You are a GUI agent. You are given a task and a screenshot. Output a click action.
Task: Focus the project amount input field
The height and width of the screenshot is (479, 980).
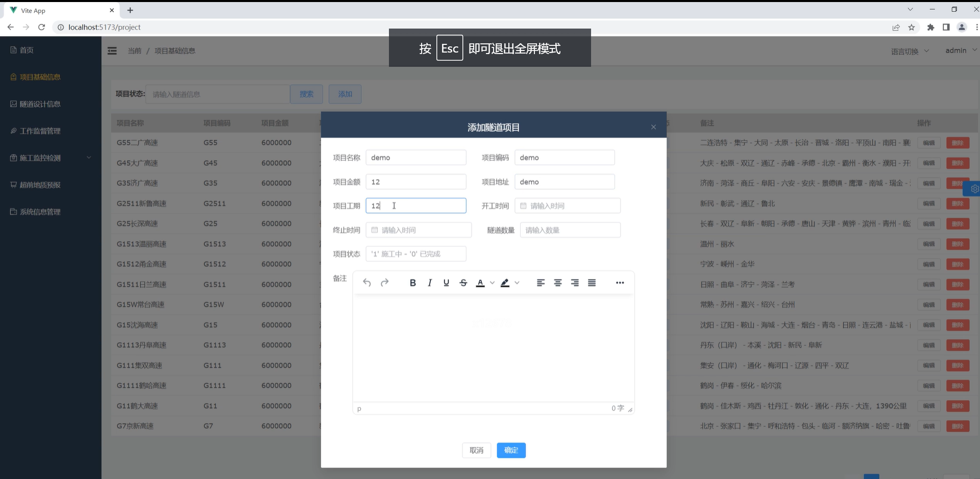click(x=416, y=182)
